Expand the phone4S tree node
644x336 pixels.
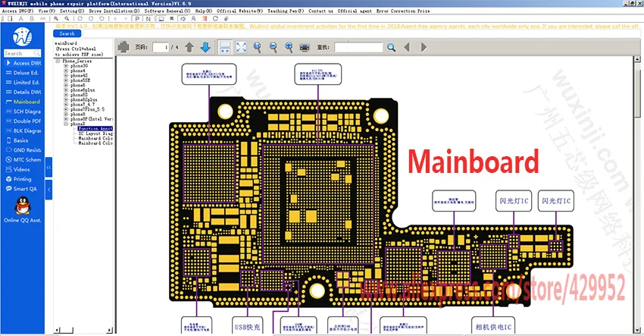(x=66, y=76)
